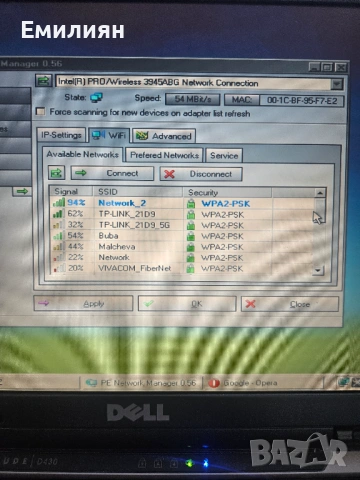
Task: Select the VIVACOM_FiberNet network row
Action: [182, 268]
